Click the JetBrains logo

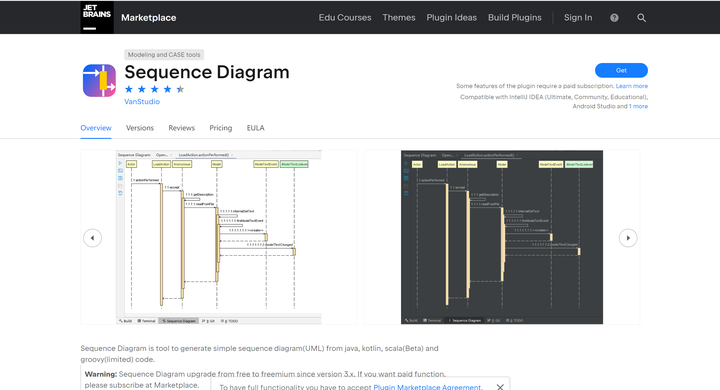[x=97, y=17]
